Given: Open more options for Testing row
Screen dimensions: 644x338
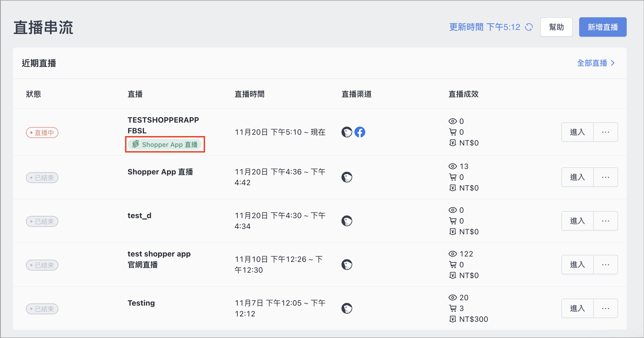Looking at the screenshot, I should tap(606, 308).
